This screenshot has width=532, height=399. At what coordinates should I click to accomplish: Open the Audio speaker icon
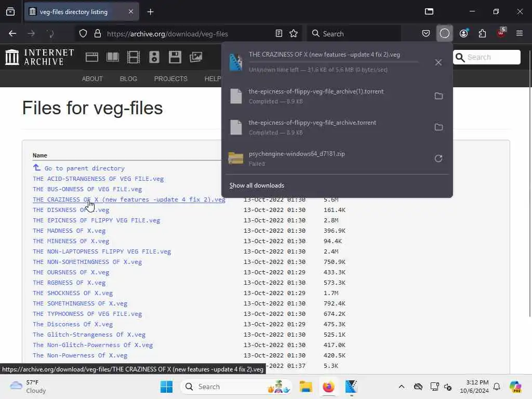coord(154,57)
